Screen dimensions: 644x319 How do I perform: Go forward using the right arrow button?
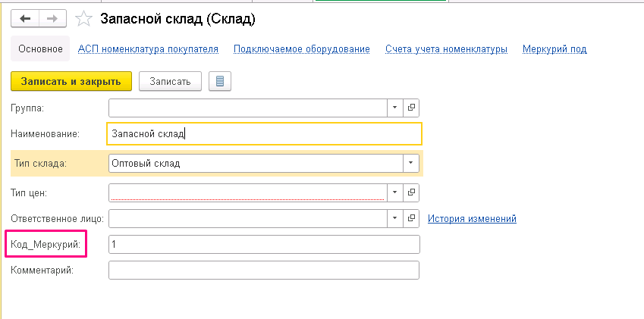tap(52, 19)
